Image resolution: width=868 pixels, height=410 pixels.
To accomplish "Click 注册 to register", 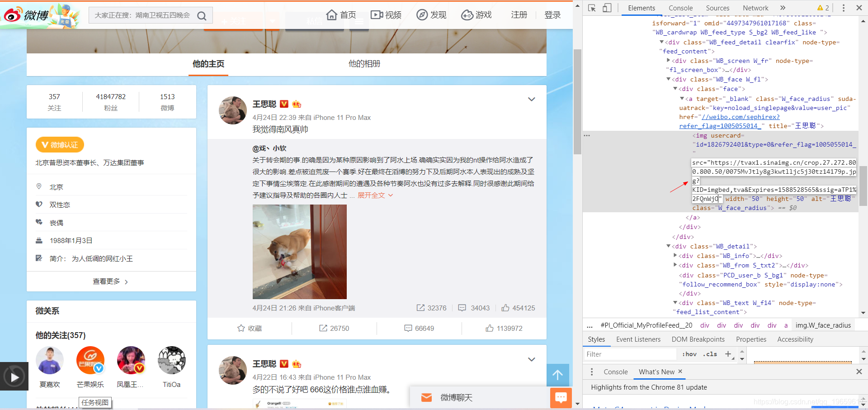I will [x=519, y=15].
